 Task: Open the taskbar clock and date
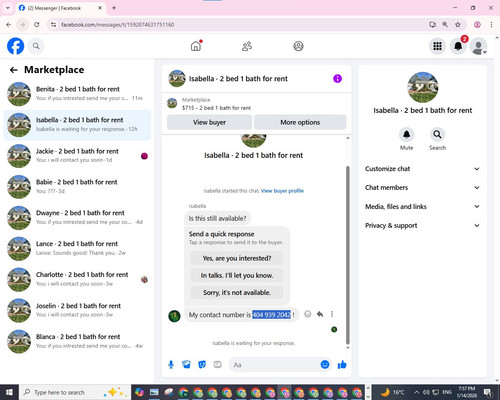pos(467,392)
